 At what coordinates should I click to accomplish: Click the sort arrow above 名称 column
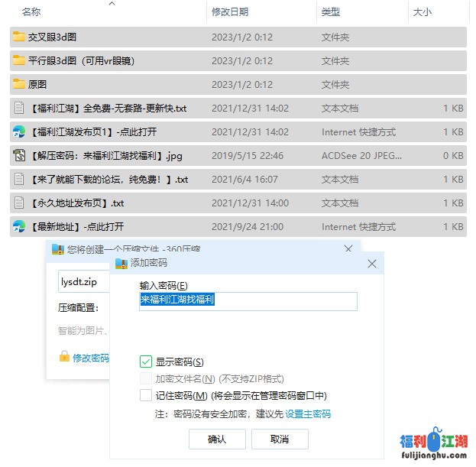coord(112,4)
